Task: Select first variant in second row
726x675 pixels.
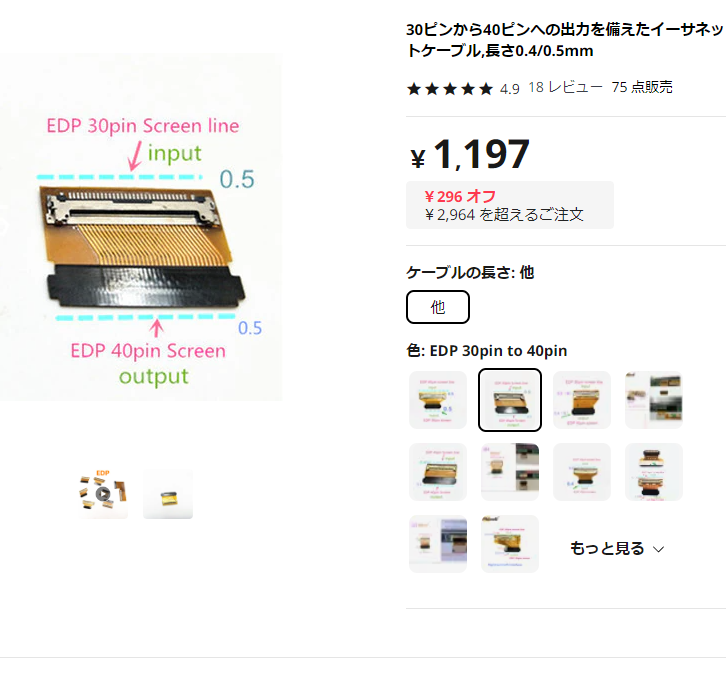Action: pos(438,472)
